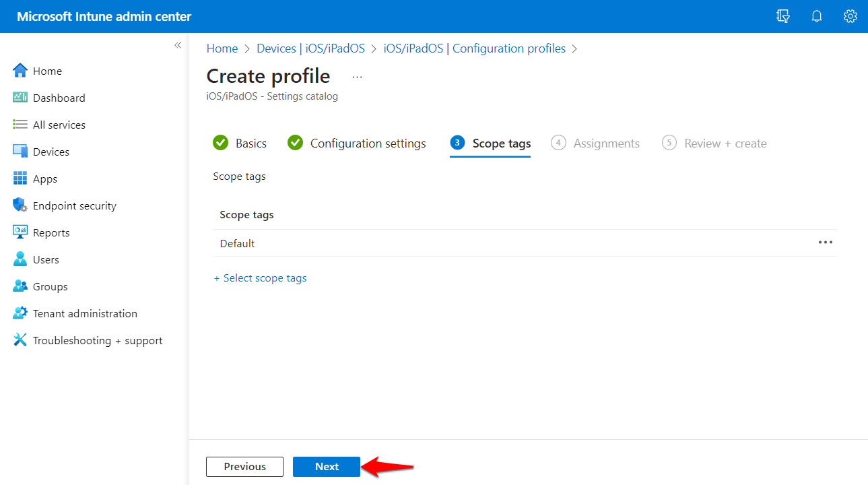Open the more options ellipsis beside Create profile
This screenshot has height=485, width=868.
(357, 77)
